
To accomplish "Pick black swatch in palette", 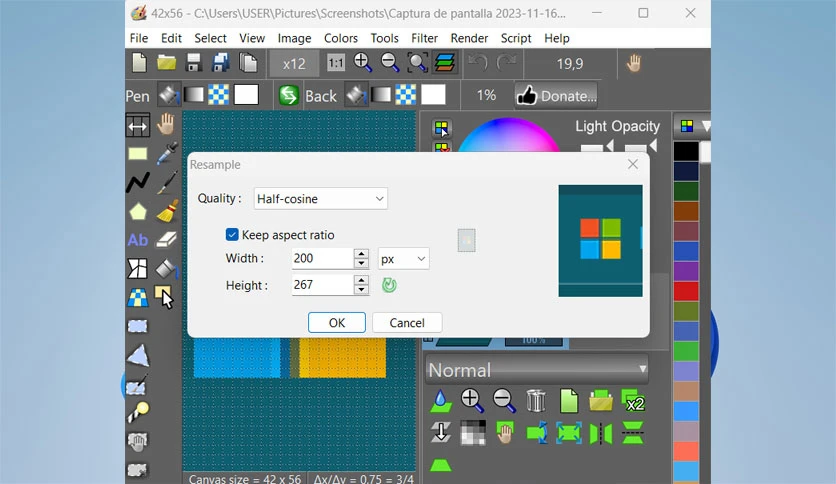I will pyautogui.click(x=686, y=151).
